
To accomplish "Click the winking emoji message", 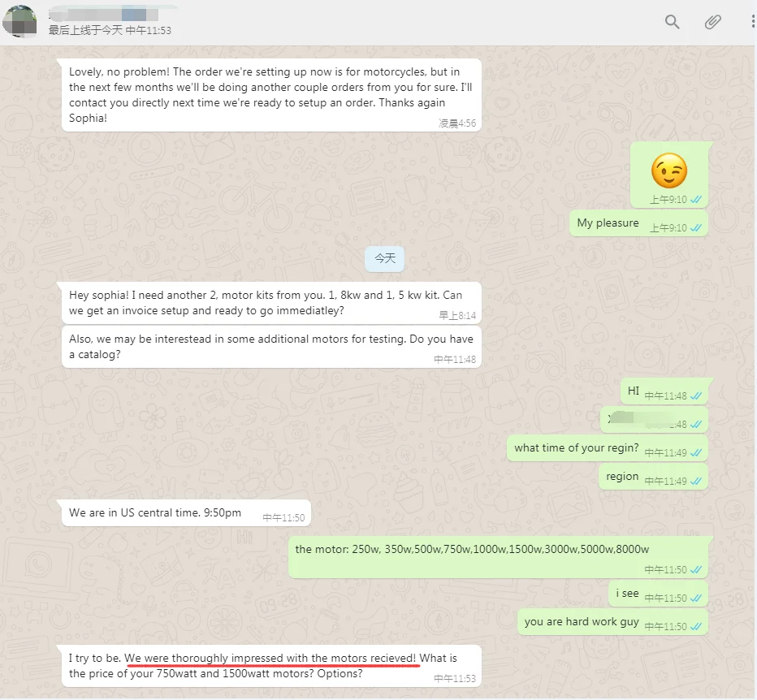I will tap(670, 171).
